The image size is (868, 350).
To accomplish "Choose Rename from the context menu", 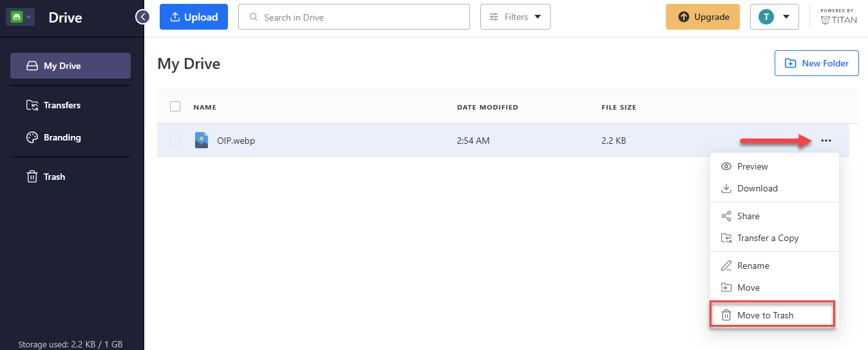I will click(775, 266).
